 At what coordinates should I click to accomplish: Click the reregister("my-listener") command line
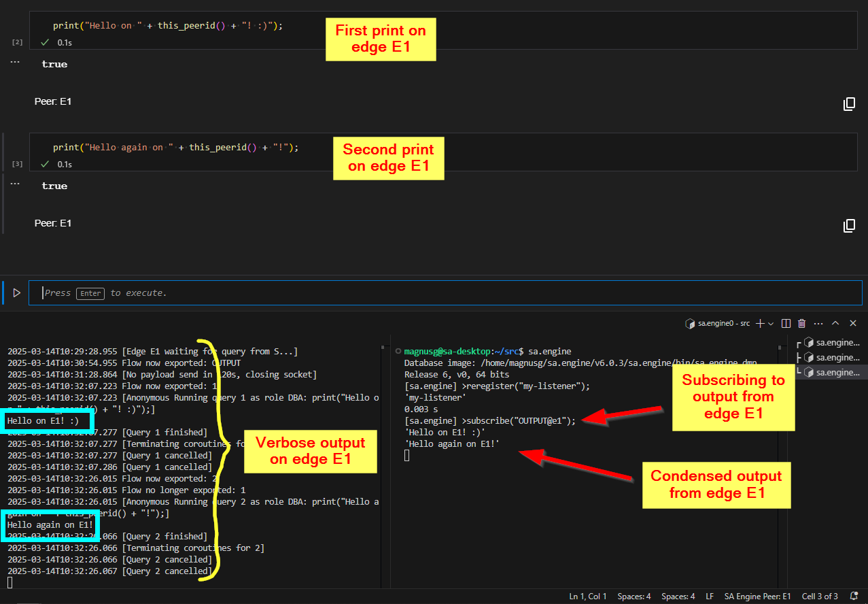pos(498,386)
